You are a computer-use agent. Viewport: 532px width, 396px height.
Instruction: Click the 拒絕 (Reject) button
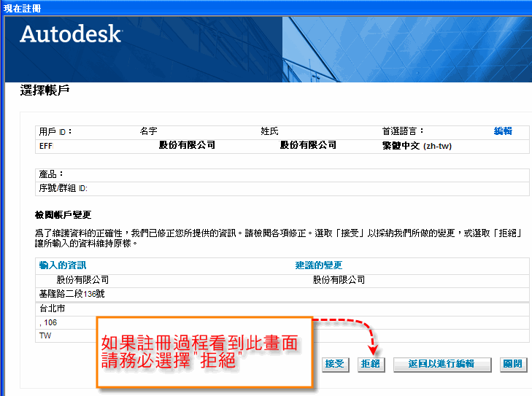click(371, 365)
